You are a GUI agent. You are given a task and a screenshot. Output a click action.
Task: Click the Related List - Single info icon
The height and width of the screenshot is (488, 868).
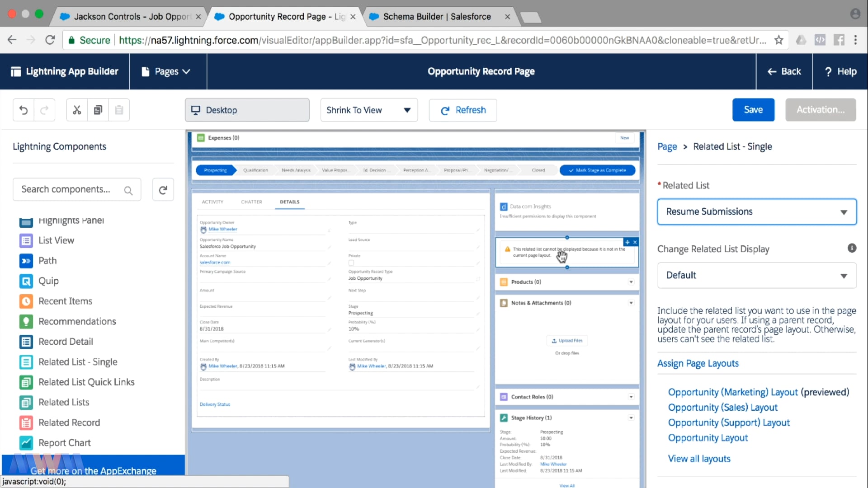[x=853, y=249]
